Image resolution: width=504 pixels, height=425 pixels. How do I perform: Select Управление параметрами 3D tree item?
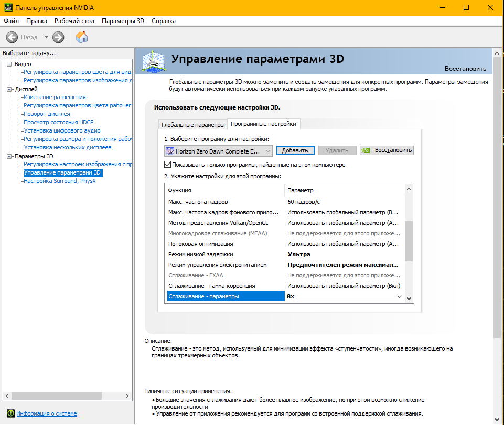point(63,172)
